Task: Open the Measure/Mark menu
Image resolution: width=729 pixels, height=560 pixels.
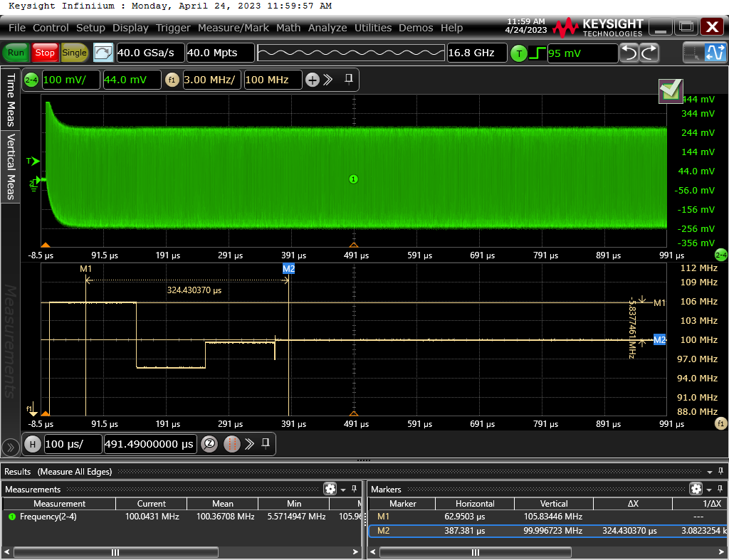Action: (x=234, y=28)
